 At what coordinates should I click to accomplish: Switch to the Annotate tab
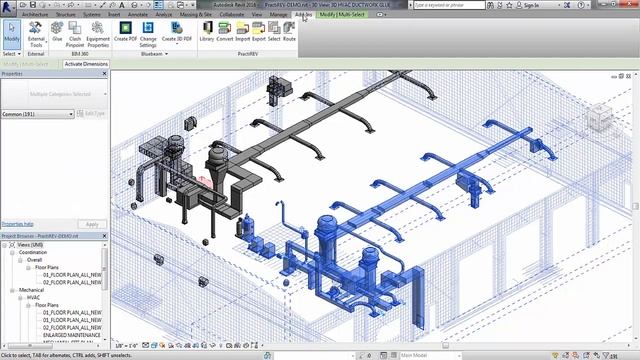coord(138,14)
